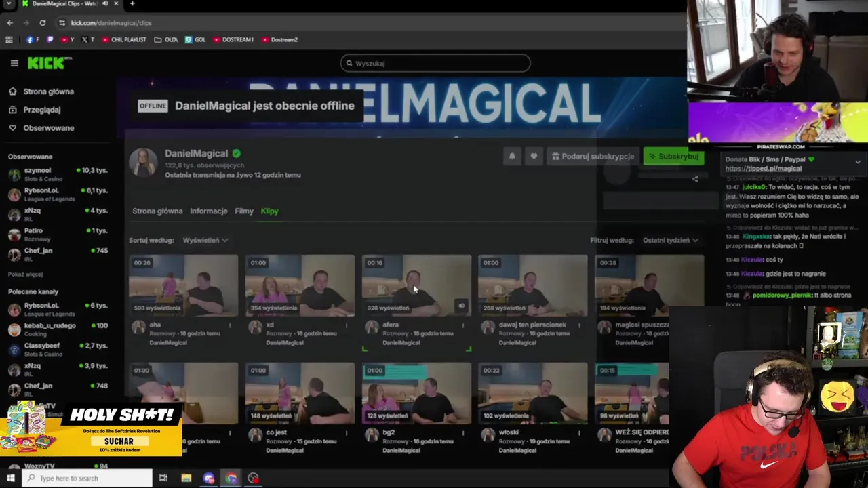The width and height of the screenshot is (868, 488).
Task: Play the clip thumbnail titled xd
Action: [300, 285]
